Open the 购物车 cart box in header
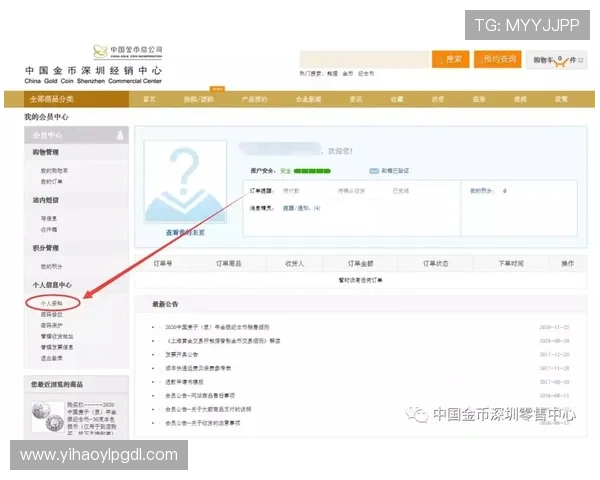Screen dimensions: 600x480 point(557,60)
